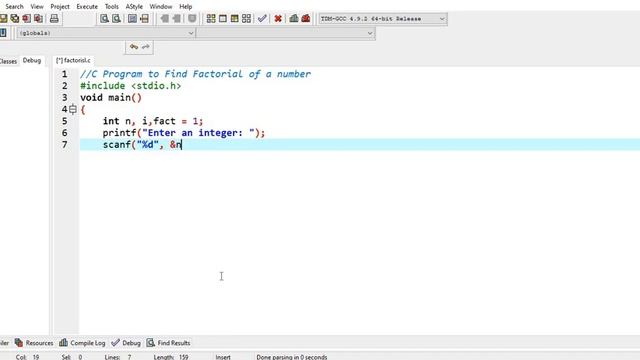This screenshot has width=640, height=360.
Task: Click the Compile & Run icon
Action: click(x=234, y=18)
